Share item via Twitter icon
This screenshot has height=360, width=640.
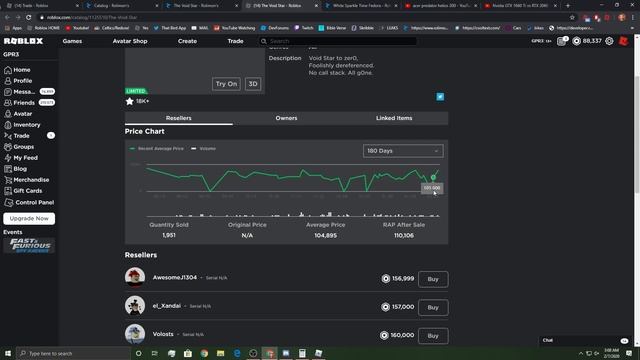(440, 97)
